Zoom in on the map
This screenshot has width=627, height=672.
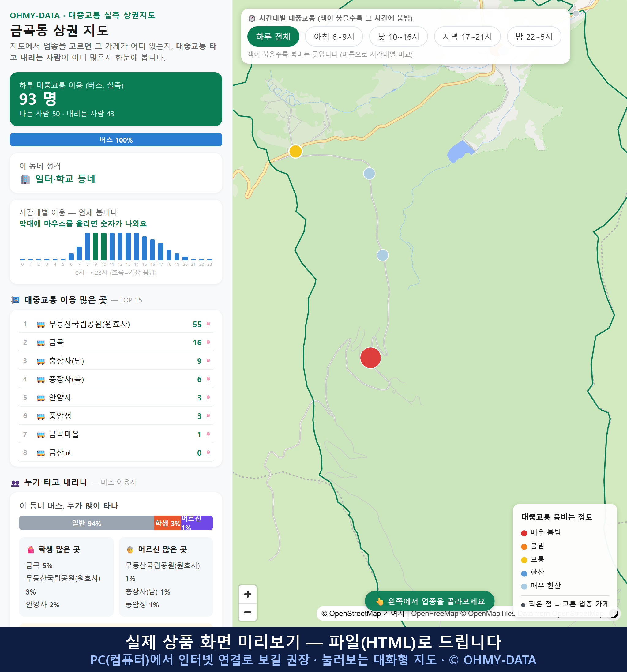pyautogui.click(x=247, y=594)
